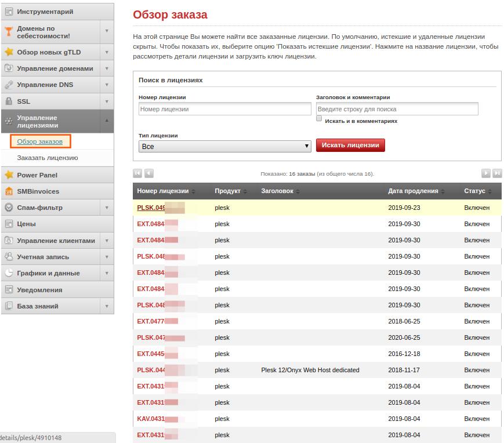Click the users icon beside Учетная запись
504x443 pixels.
point(9,256)
